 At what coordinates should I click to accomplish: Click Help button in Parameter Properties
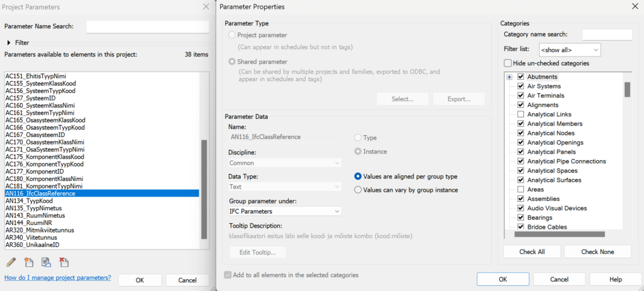tap(615, 280)
